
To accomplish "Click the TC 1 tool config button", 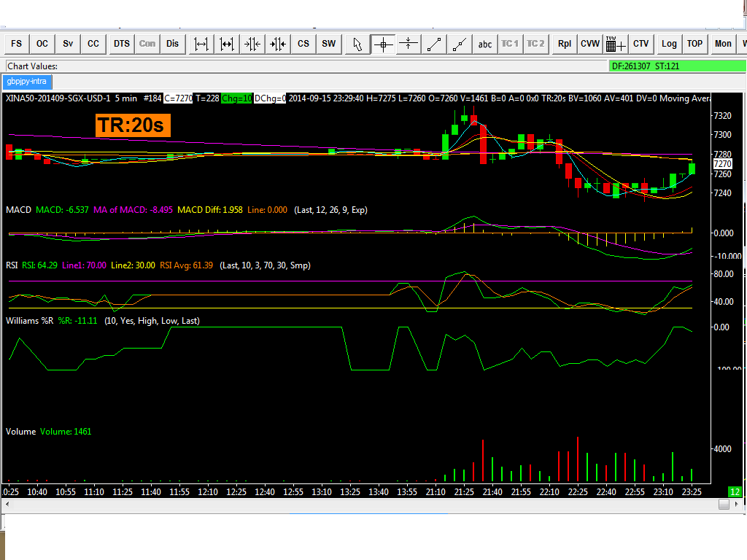I will (x=510, y=44).
